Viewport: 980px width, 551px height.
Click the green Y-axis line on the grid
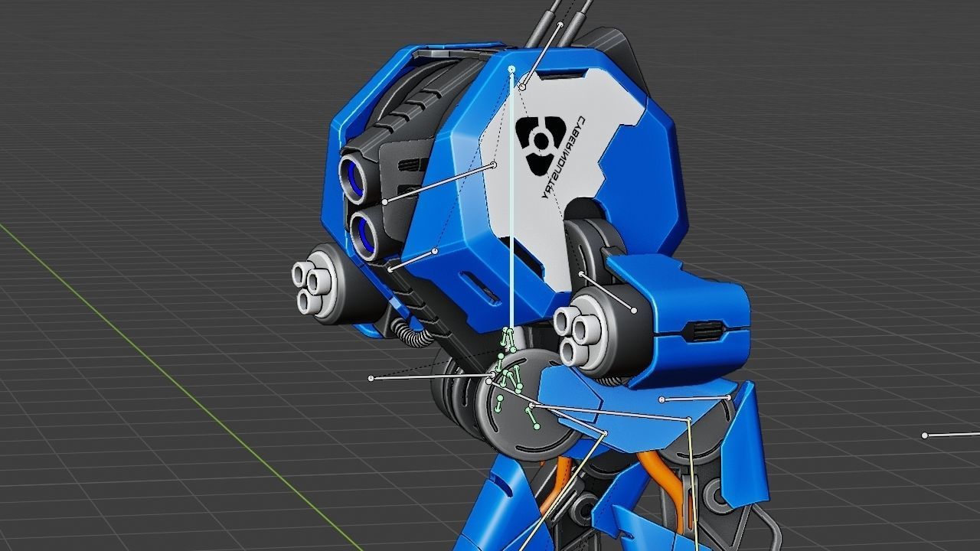pos(181,387)
